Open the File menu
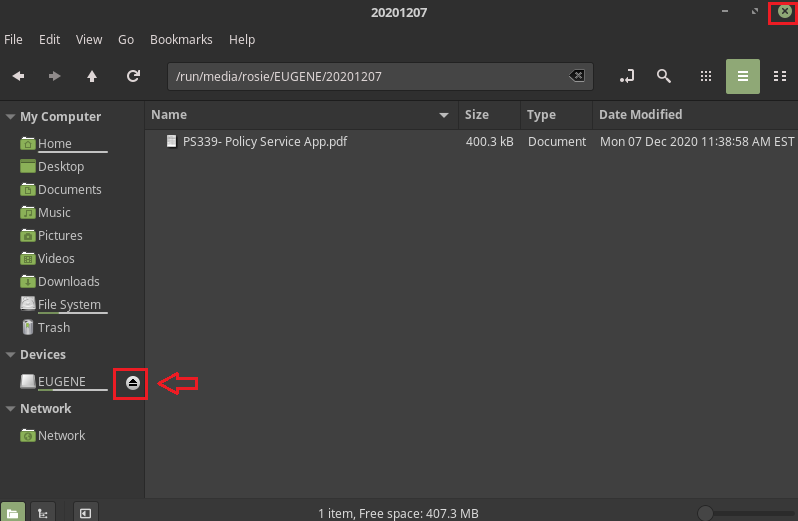Screen dimensions: 798x521 [13, 40]
